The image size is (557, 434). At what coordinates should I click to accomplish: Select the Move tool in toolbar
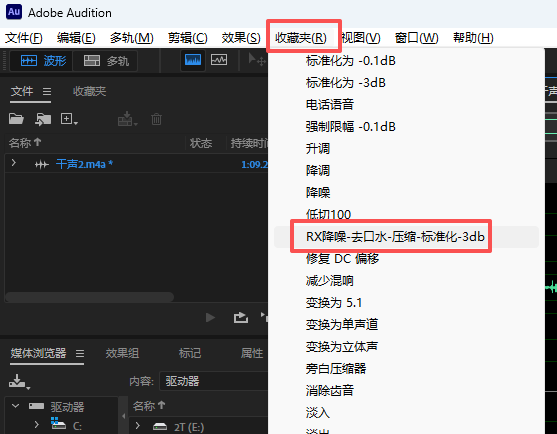[x=256, y=60]
